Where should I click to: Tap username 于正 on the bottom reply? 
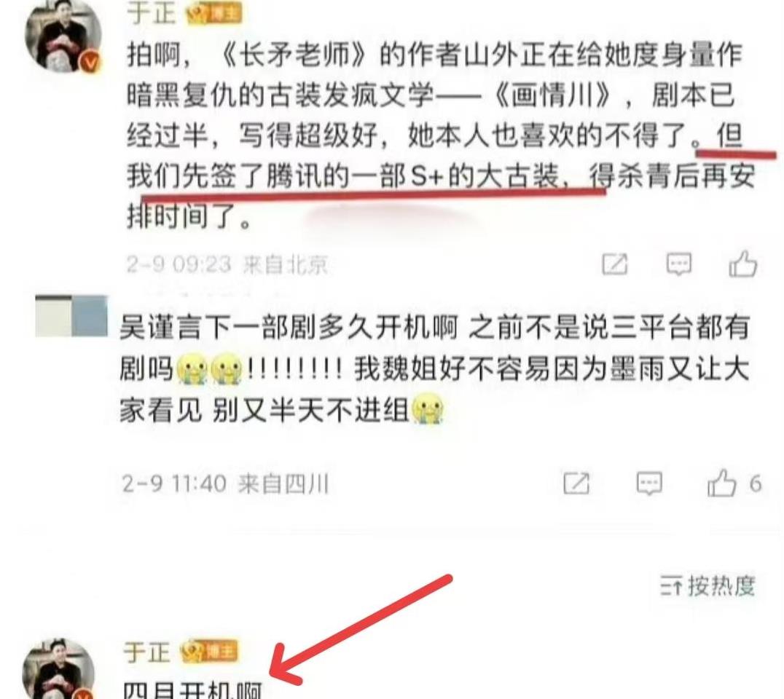tap(147, 652)
